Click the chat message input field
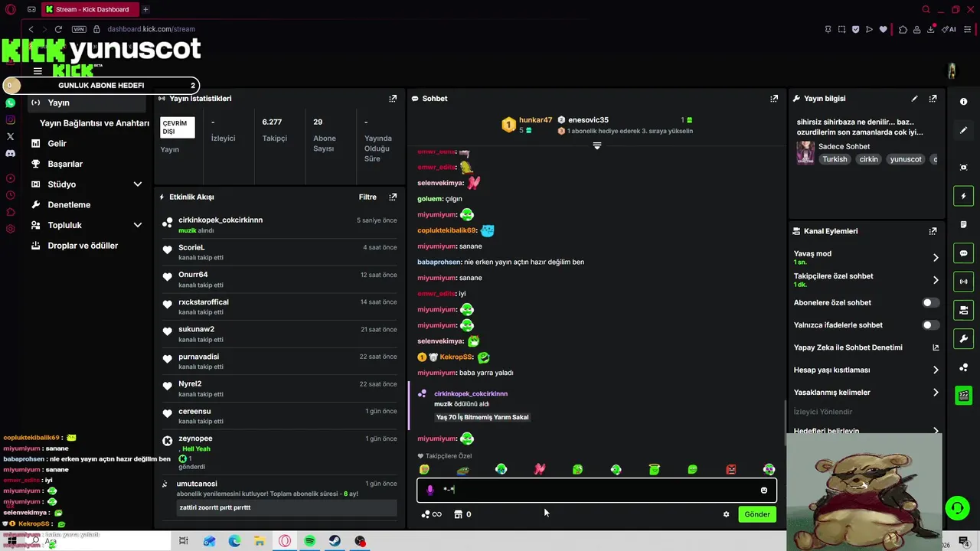Image resolution: width=980 pixels, height=551 pixels. (x=596, y=490)
